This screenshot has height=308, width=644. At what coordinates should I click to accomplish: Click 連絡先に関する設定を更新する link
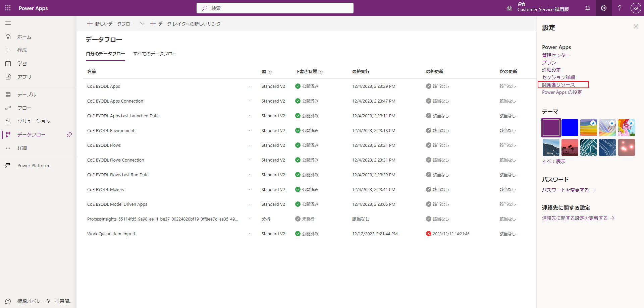578,218
